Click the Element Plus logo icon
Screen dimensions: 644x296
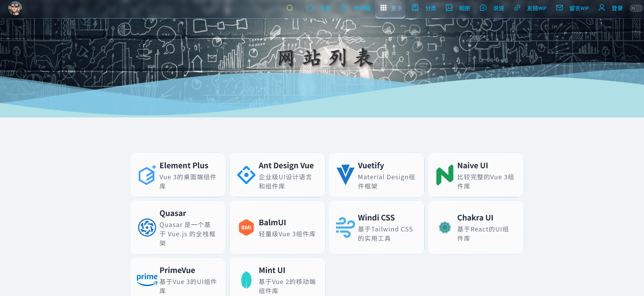coord(147,175)
